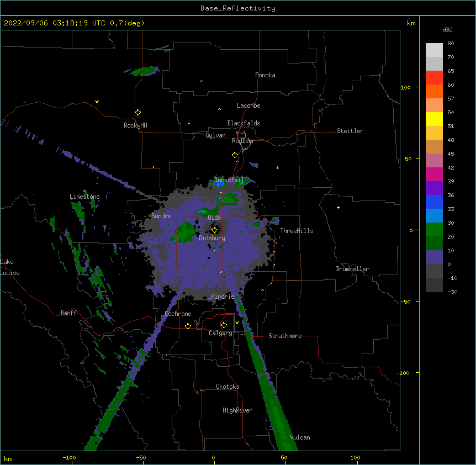Click the Base_Reflectivity title text
Viewport: 476px width, 465px height.
[238, 8]
